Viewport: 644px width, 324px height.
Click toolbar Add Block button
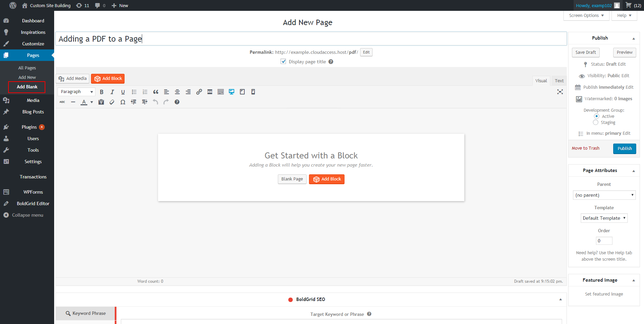click(108, 79)
